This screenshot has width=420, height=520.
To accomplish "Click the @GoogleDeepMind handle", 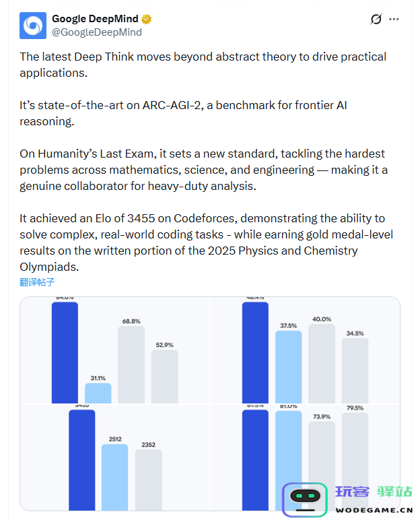I will click(97, 32).
